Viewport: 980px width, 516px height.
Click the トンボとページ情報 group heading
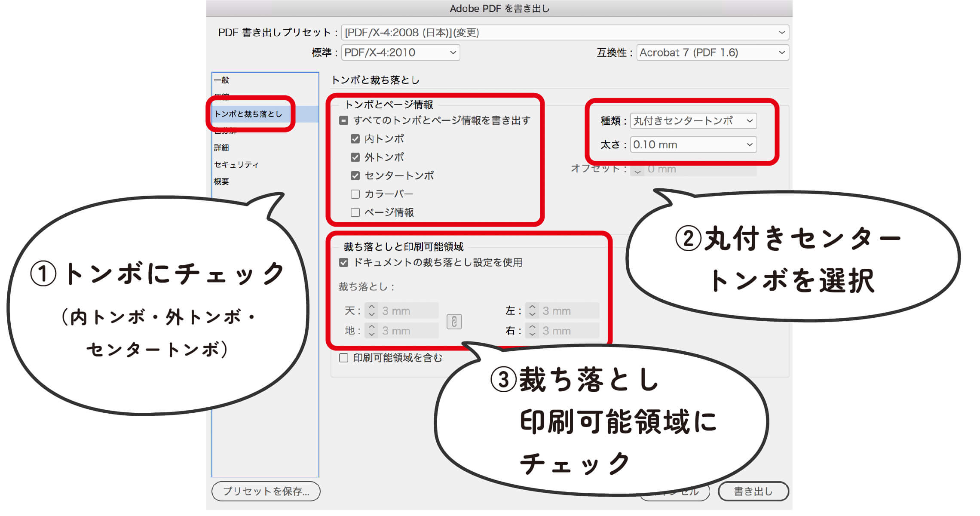point(389,104)
